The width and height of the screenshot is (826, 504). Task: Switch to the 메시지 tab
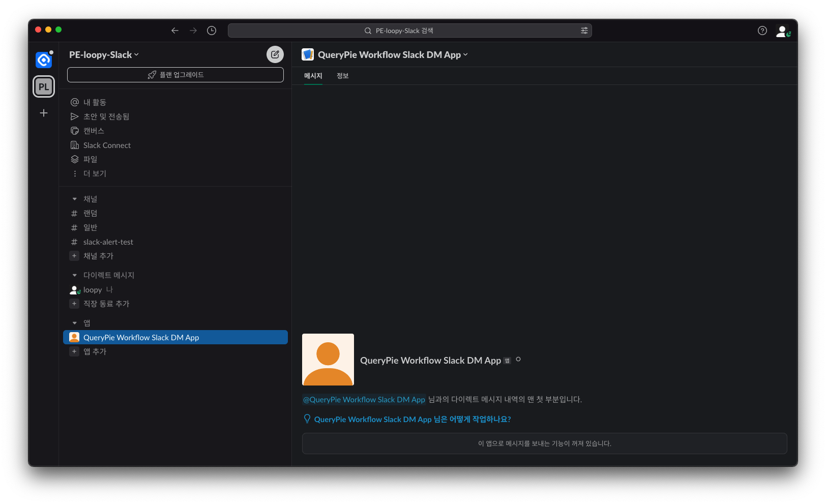tap(313, 76)
